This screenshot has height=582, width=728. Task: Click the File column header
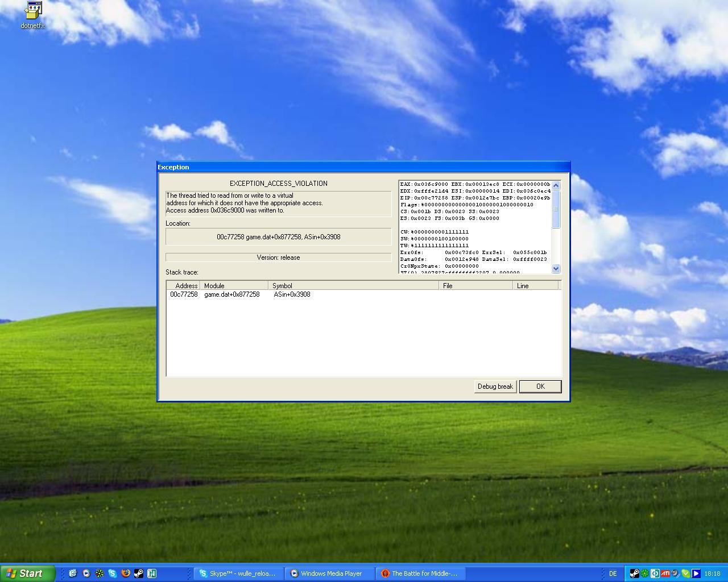476,285
